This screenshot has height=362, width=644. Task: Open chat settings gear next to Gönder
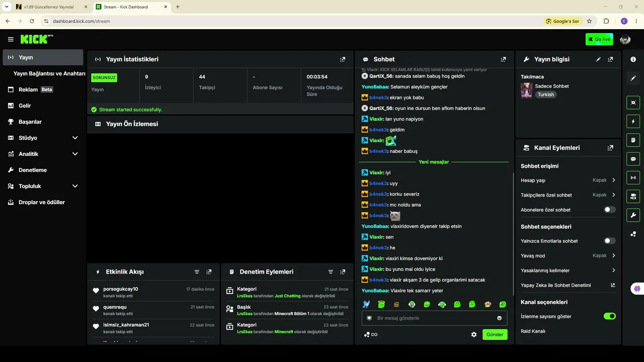point(473,334)
